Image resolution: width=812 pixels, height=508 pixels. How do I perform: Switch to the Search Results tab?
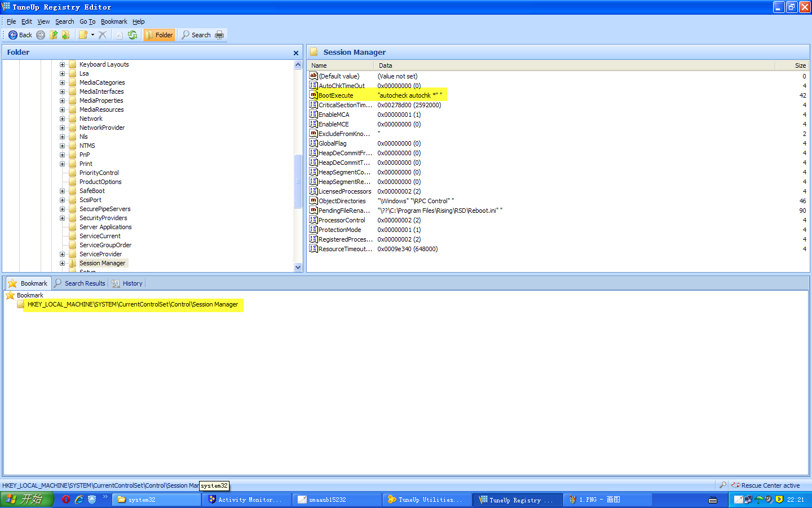[80, 283]
